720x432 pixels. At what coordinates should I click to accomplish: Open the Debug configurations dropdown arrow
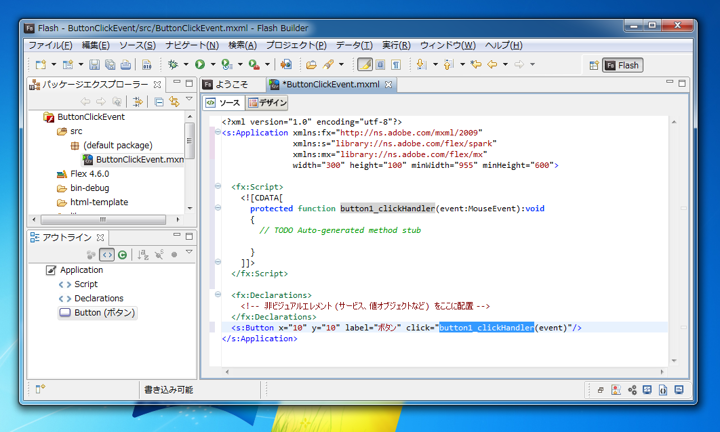[186, 65]
